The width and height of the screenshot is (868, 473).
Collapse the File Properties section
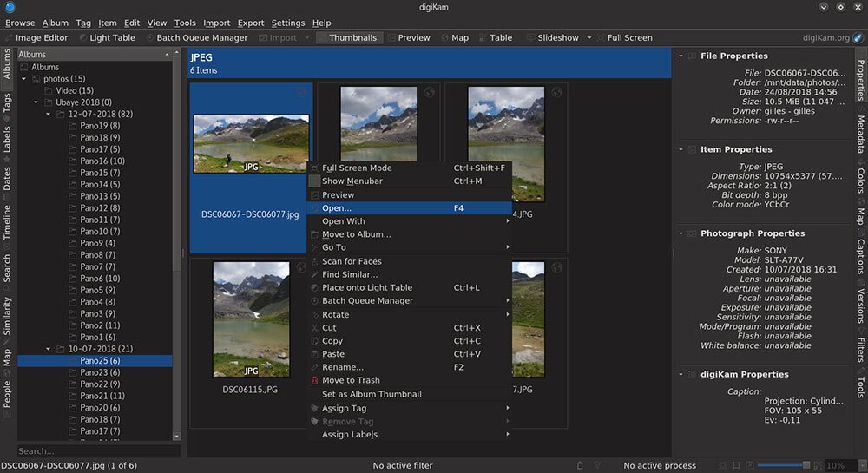(x=681, y=56)
